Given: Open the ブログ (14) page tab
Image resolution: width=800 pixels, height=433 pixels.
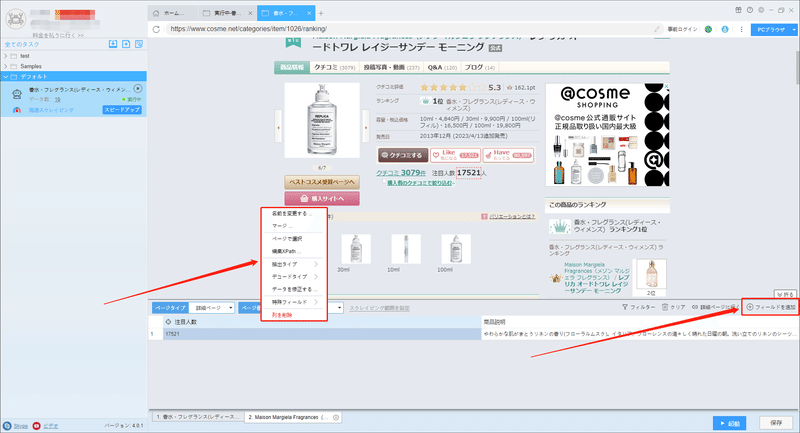Looking at the screenshot, I should click(480, 67).
